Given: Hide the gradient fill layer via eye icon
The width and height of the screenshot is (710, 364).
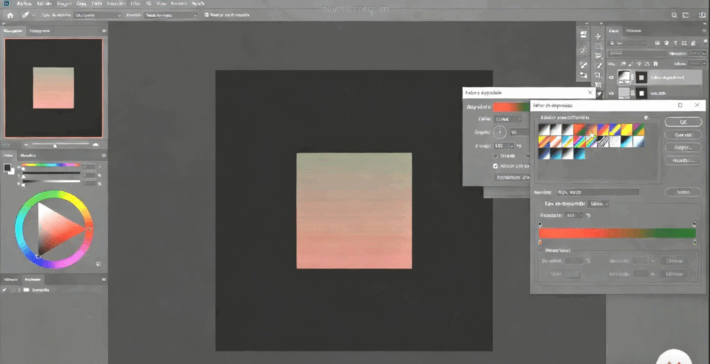Looking at the screenshot, I should click(611, 77).
